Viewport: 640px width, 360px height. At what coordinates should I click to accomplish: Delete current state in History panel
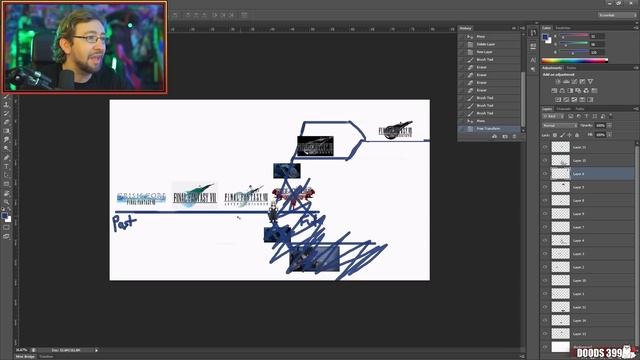pyautogui.click(x=514, y=136)
